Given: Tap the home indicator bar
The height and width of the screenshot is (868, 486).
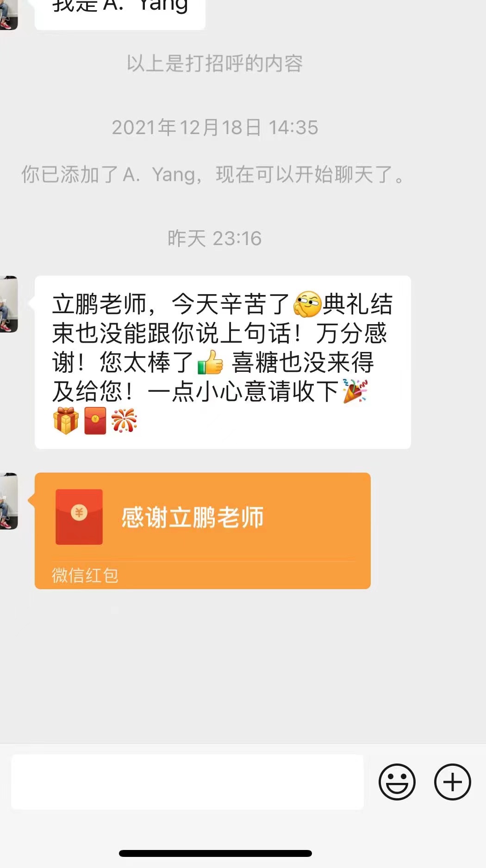Looking at the screenshot, I should tap(215, 853).
